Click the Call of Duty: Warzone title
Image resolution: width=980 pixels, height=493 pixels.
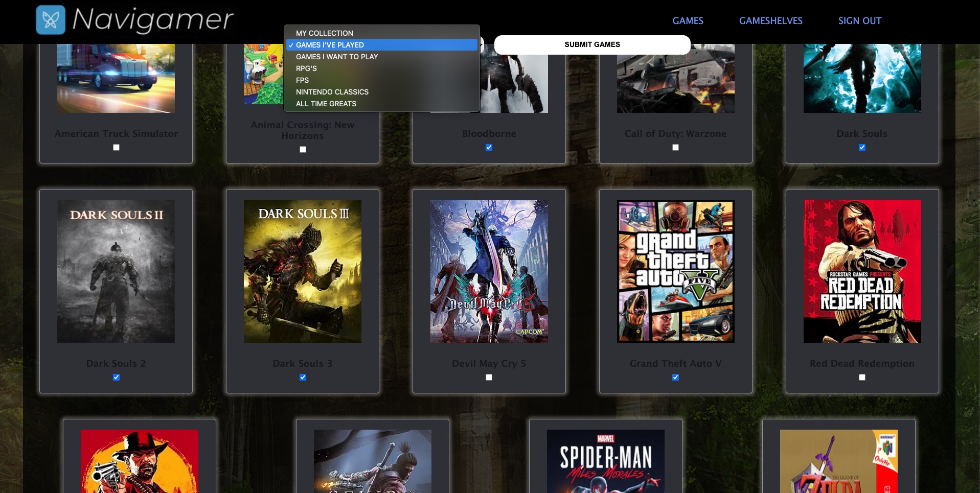(x=675, y=133)
